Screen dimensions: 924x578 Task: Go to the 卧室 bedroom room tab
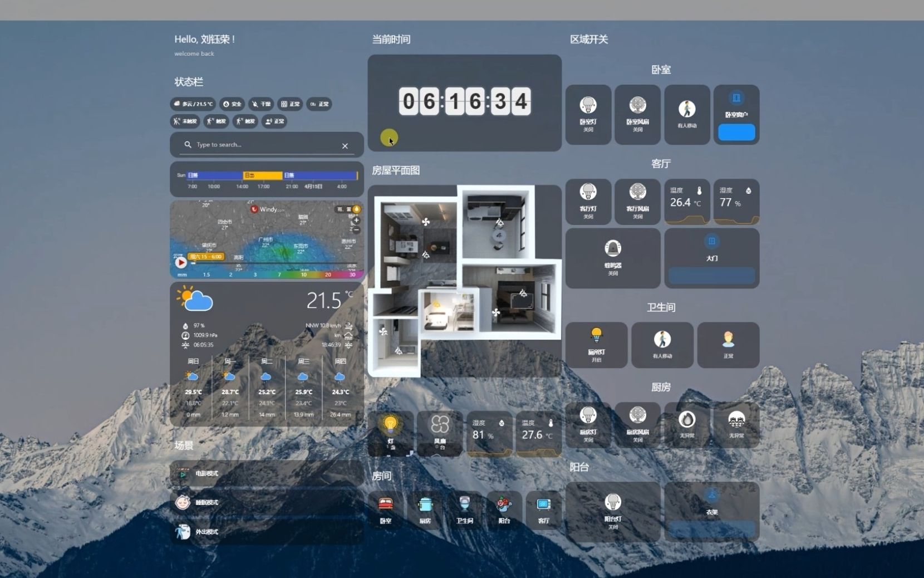coord(386,510)
